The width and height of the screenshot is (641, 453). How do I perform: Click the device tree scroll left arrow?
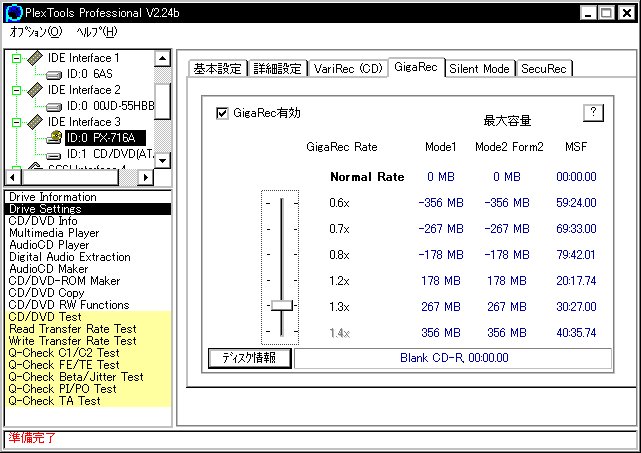click(x=13, y=177)
